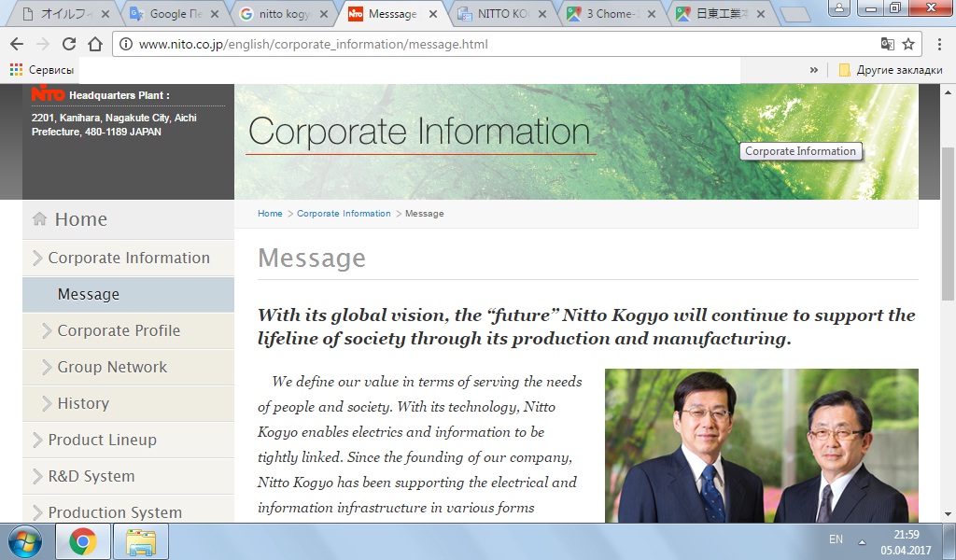Image resolution: width=956 pixels, height=560 pixels.
Task: Click the house icon beside Home
Action: coord(39,218)
